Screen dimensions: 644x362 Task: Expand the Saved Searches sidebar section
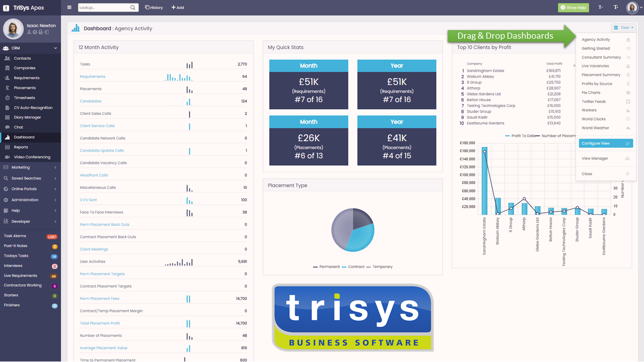pyautogui.click(x=30, y=178)
